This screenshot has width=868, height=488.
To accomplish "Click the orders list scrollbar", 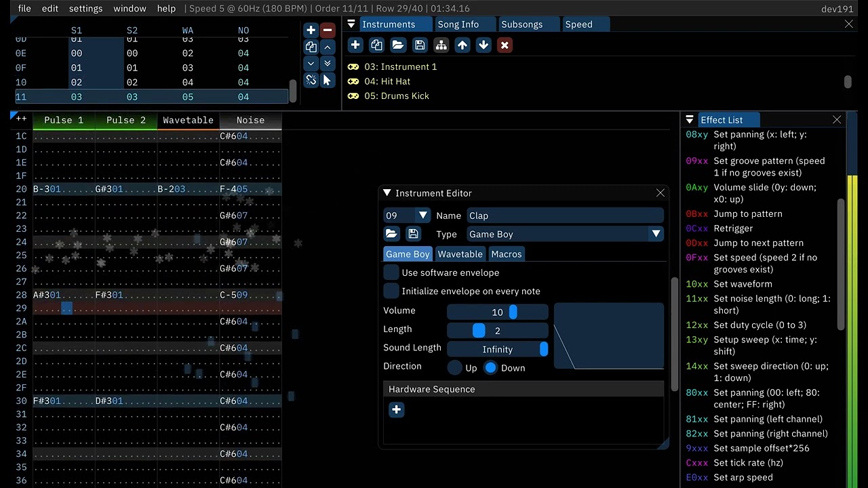I will [292, 91].
